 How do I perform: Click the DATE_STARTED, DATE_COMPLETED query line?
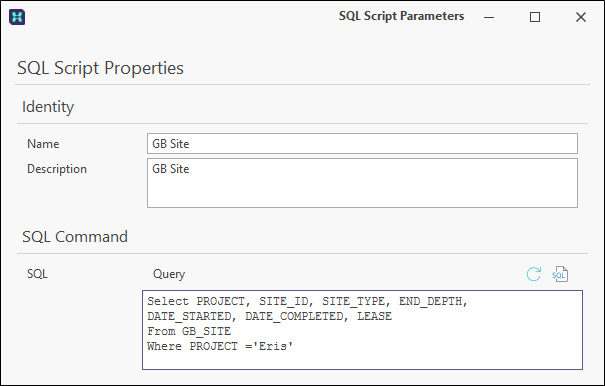[269, 316]
